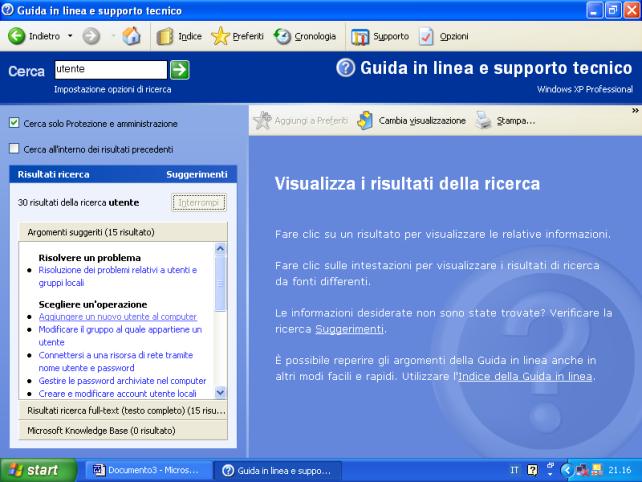Expand toolbar overflow chevron at right
The width and height of the screenshot is (642, 482).
[635, 111]
